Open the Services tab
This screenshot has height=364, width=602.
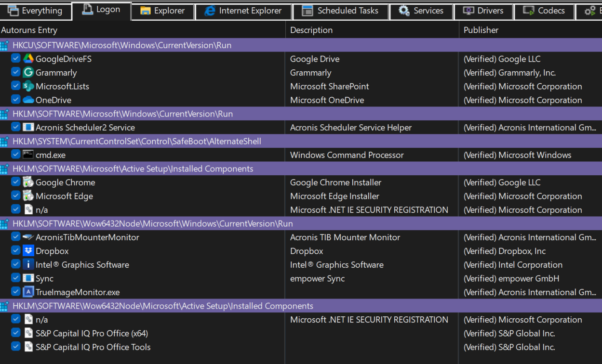(421, 11)
